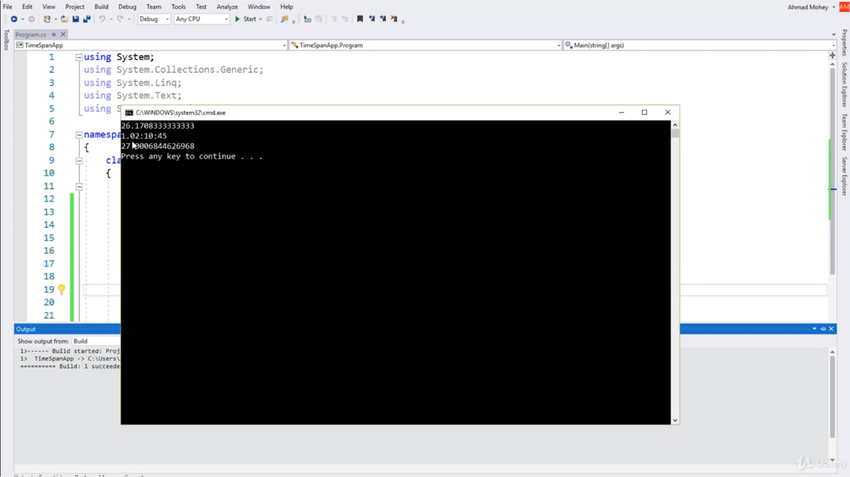Click the editor split-view plus icon

pos(832,55)
